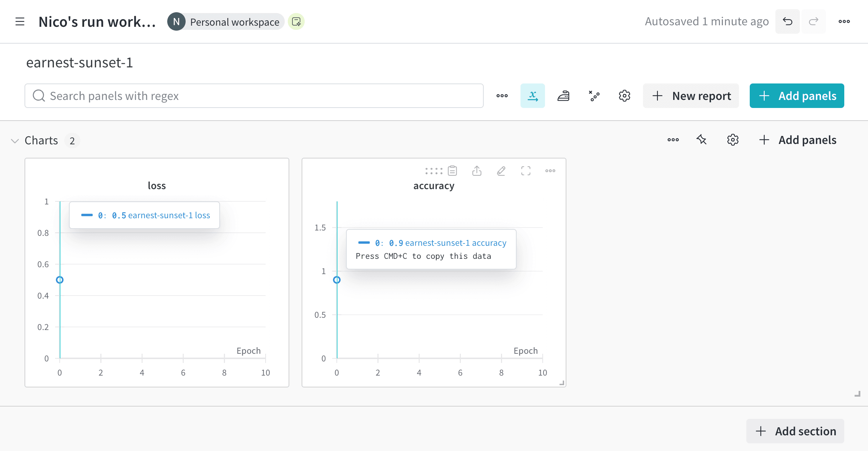Click the Add section button
This screenshot has width=868, height=451.
point(795,431)
